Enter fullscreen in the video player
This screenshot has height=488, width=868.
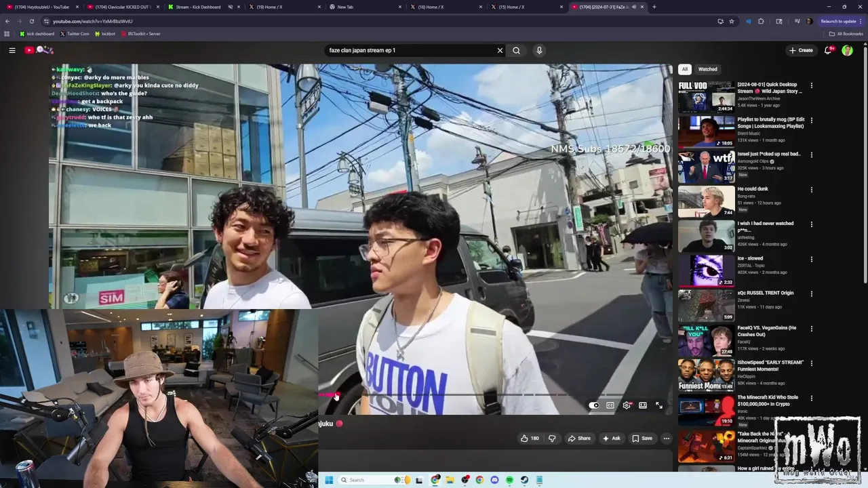[x=659, y=405]
